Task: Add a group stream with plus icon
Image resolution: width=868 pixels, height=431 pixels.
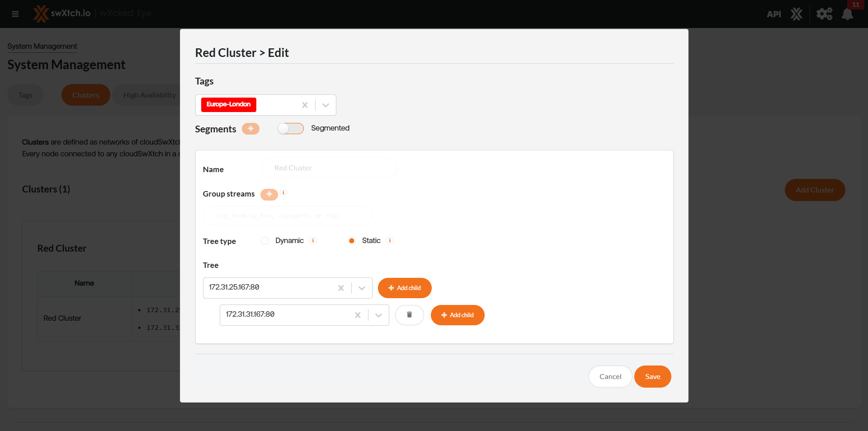Action: (x=269, y=194)
